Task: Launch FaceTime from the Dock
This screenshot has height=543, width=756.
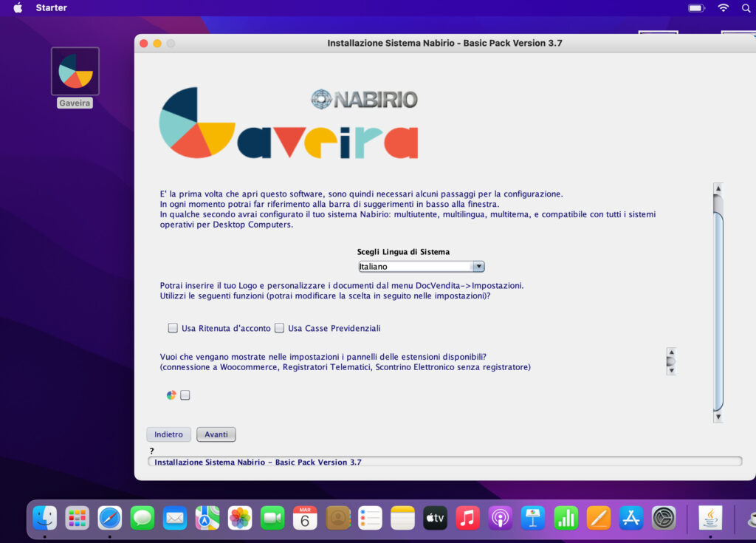Action: click(x=272, y=518)
